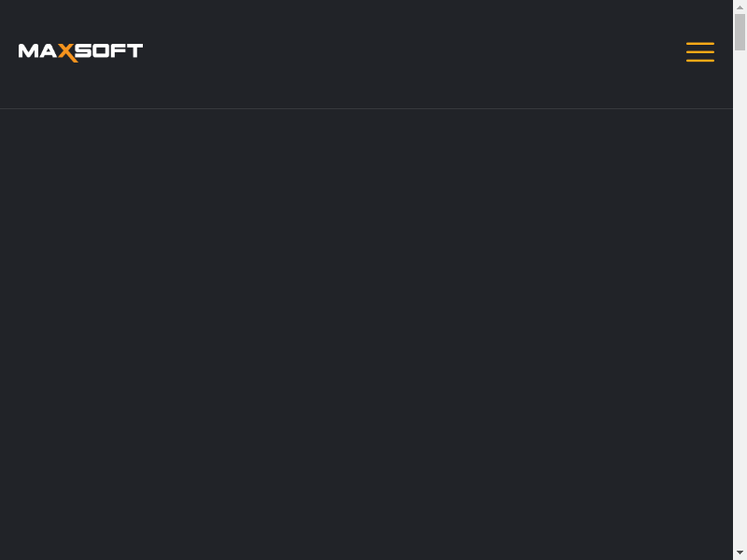Expand the site navigation via the three-line icon
The image size is (747, 560).
pyautogui.click(x=700, y=52)
